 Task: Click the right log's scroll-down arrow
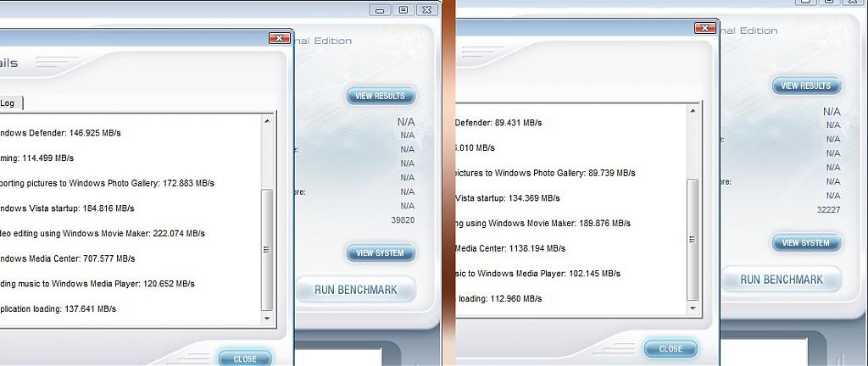point(693,308)
